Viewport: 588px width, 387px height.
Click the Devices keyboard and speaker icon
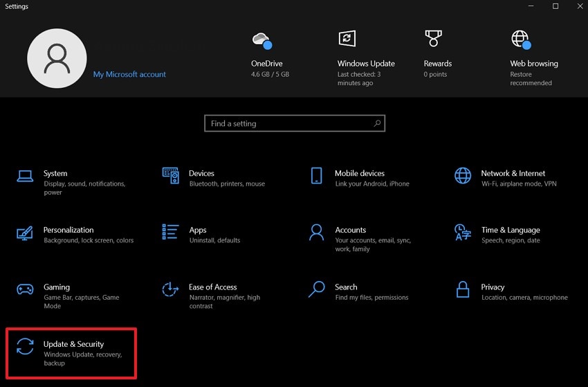170,175
